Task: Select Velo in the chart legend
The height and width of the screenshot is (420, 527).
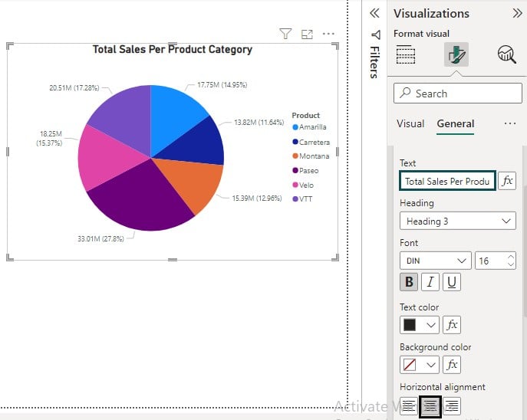Action: [x=303, y=185]
